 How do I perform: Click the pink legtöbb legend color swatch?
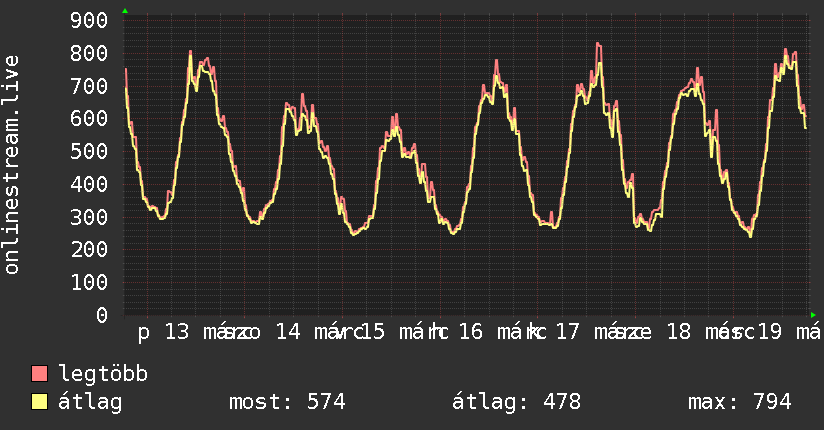[x=39, y=373]
